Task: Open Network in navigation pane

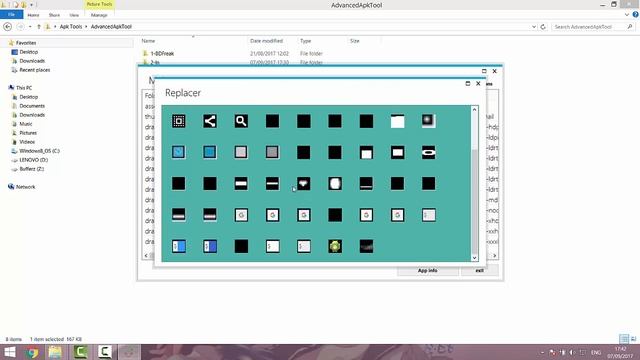Action: 25,187
